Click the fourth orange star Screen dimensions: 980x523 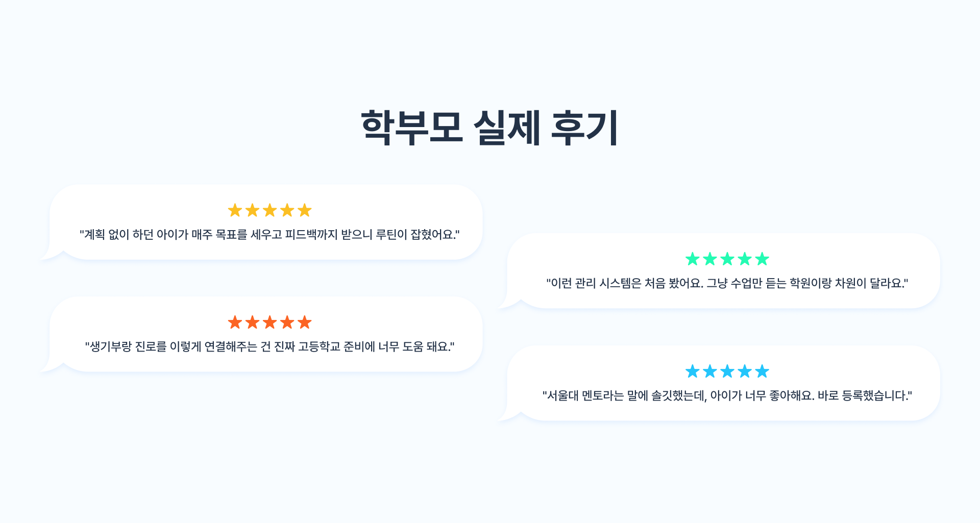pyautogui.click(x=287, y=322)
